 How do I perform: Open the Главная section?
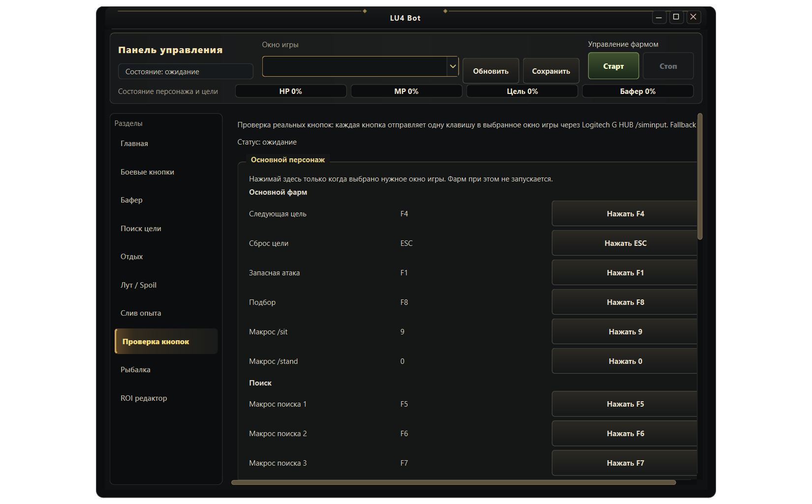point(166,144)
